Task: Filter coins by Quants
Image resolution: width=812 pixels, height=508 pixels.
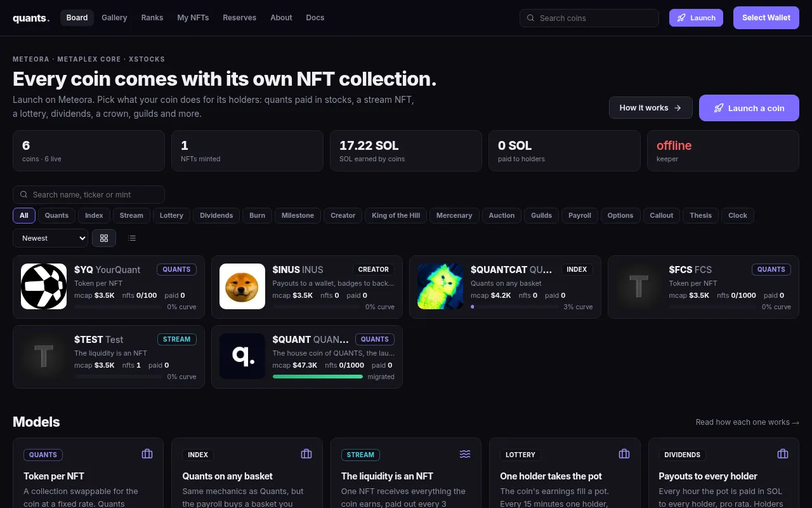Action: pyautogui.click(x=56, y=215)
